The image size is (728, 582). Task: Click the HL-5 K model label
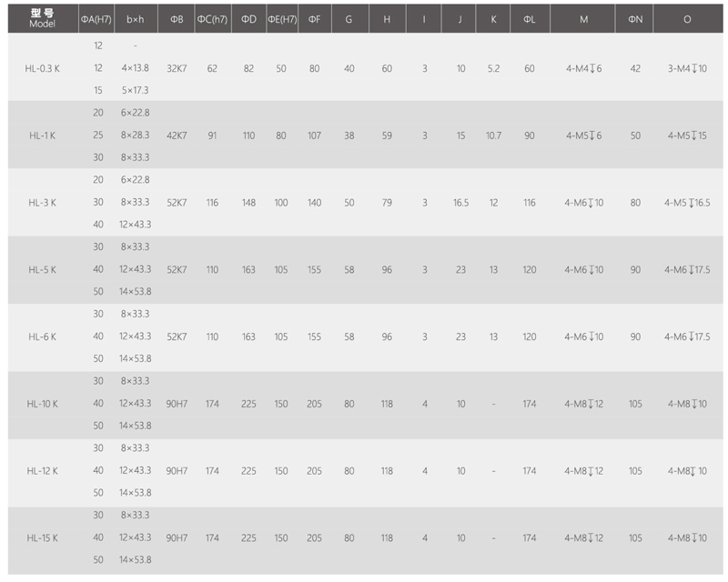coord(42,270)
